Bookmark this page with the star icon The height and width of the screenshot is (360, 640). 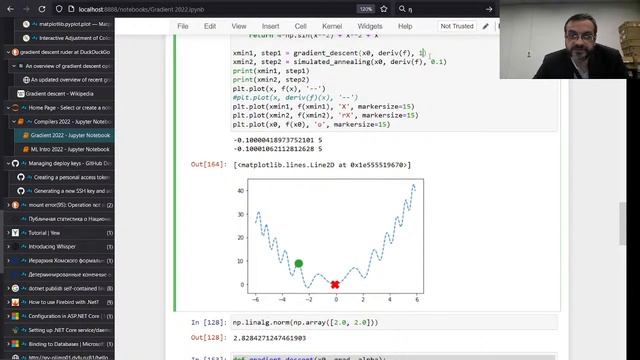tap(384, 9)
